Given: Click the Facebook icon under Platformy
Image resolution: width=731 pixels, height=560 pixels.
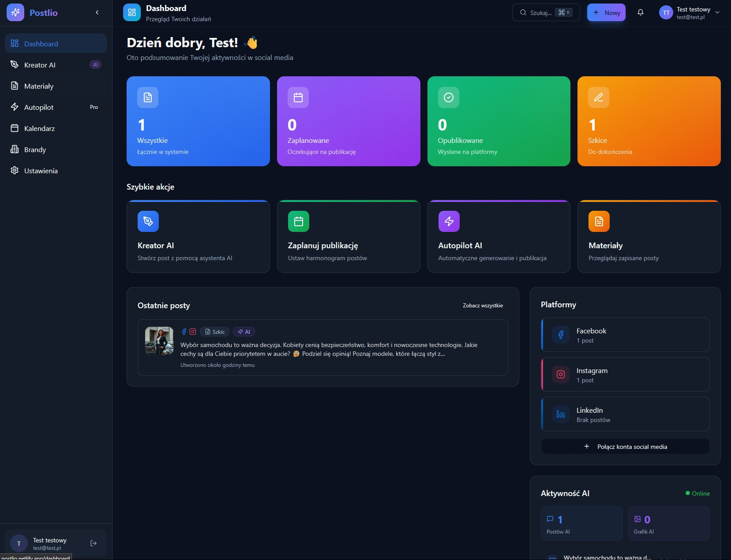Looking at the screenshot, I should click(561, 335).
